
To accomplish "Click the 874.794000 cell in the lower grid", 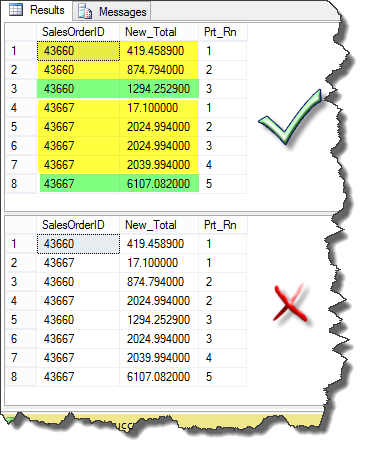I will click(x=159, y=282).
